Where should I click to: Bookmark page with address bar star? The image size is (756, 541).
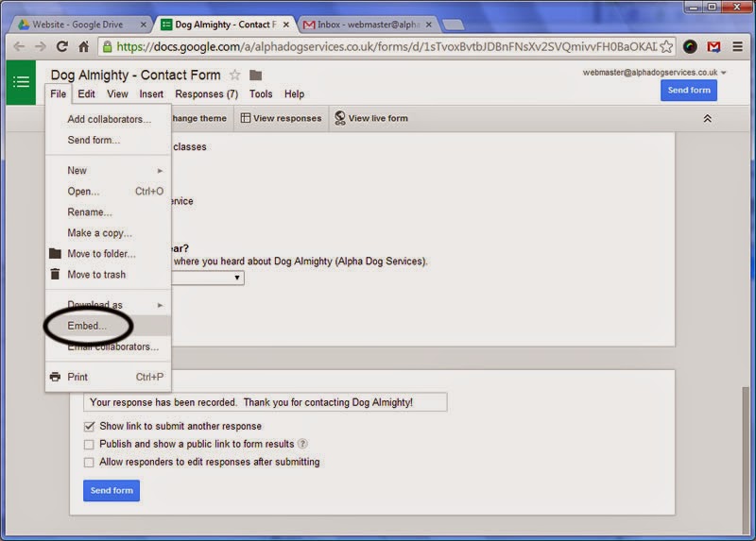666,46
